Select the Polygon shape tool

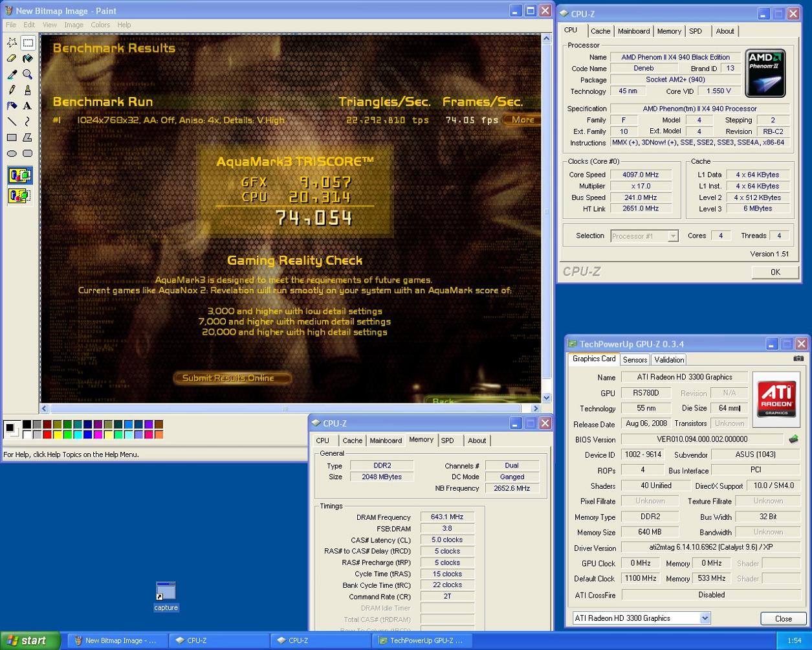pyautogui.click(x=28, y=137)
